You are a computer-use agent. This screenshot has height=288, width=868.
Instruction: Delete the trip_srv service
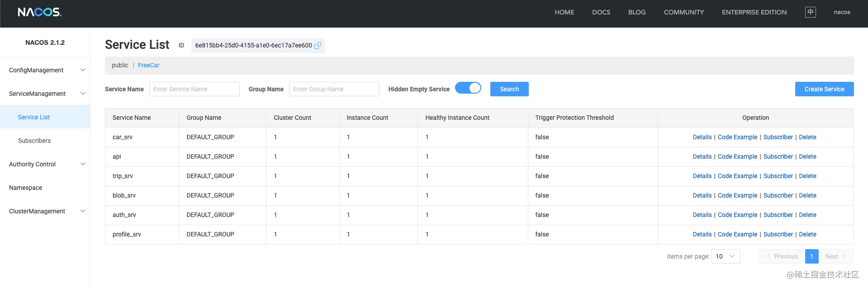pyautogui.click(x=807, y=176)
